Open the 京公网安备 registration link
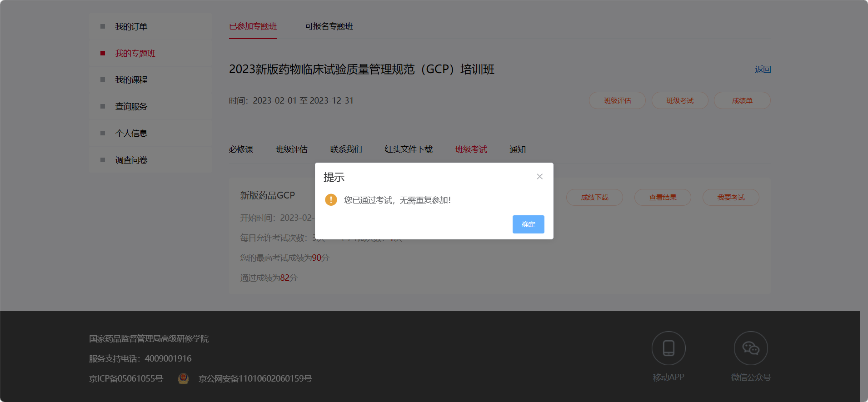 pos(255,379)
